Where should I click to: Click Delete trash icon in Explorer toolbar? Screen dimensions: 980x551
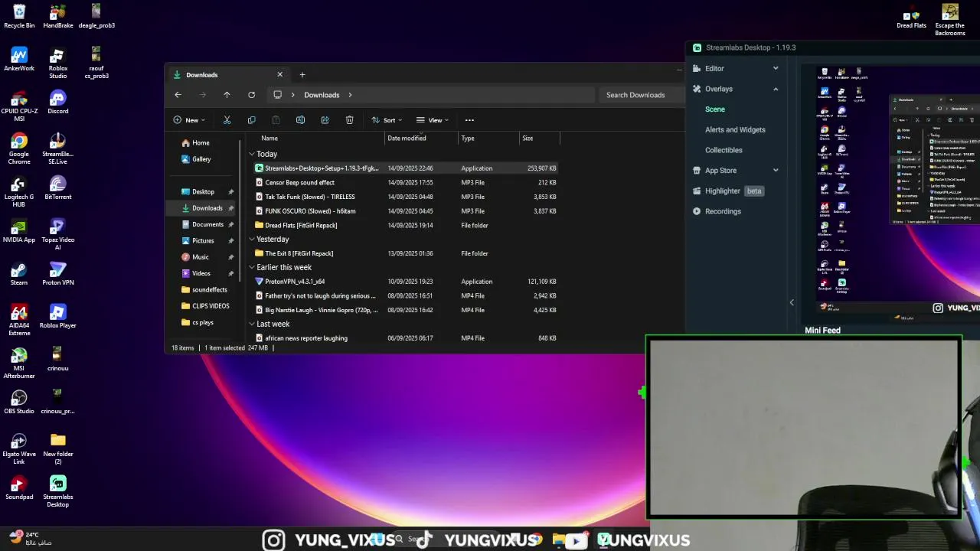(x=349, y=120)
